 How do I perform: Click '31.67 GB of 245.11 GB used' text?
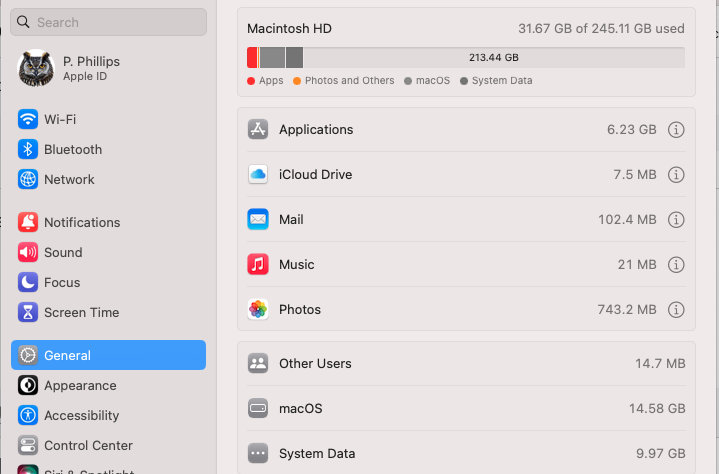[601, 28]
